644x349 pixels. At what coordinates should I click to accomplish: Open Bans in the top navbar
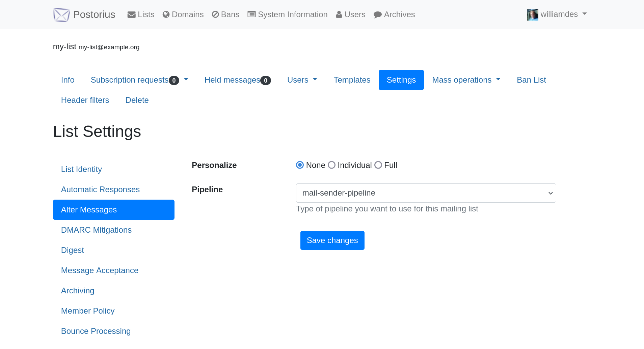click(x=225, y=14)
